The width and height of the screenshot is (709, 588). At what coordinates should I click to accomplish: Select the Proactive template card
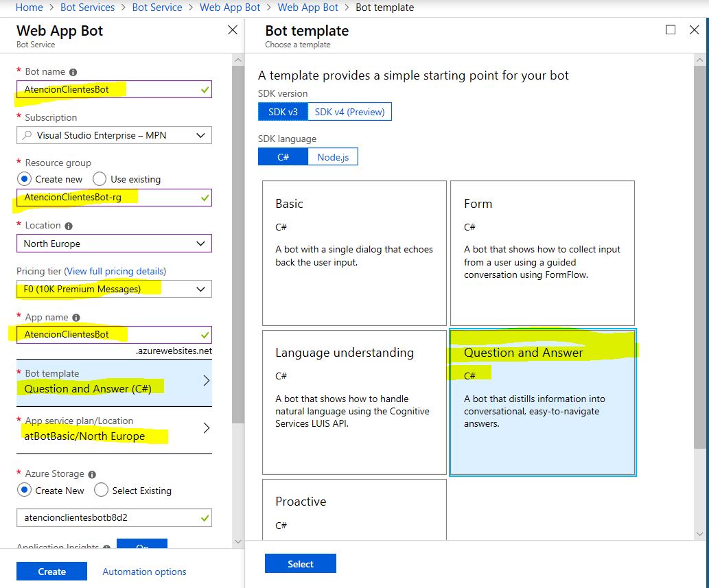point(354,510)
